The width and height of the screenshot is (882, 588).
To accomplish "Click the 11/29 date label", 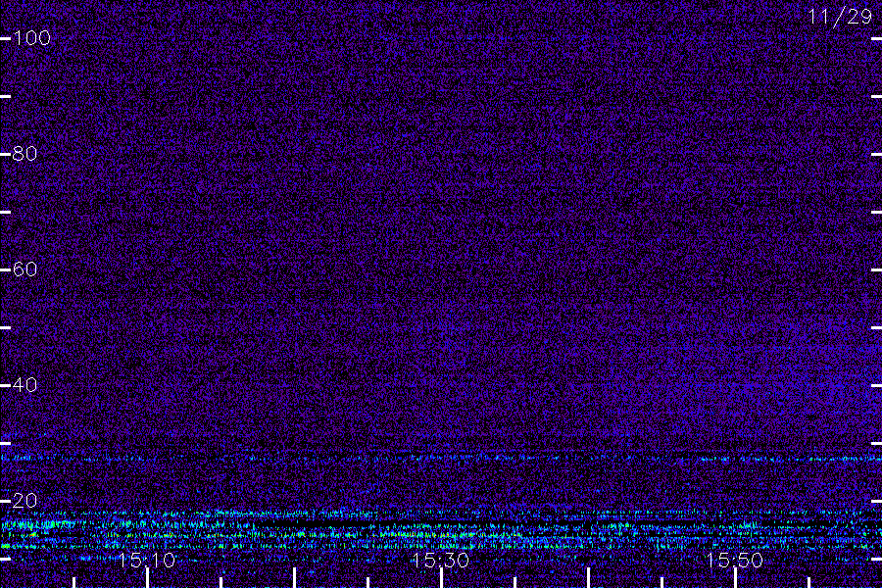I will [x=840, y=17].
